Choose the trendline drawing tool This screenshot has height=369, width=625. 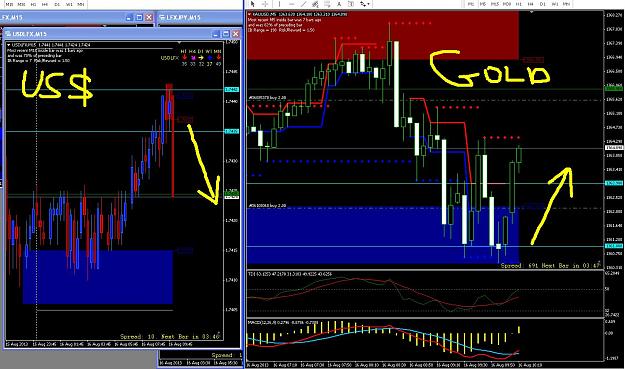tap(303, 4)
